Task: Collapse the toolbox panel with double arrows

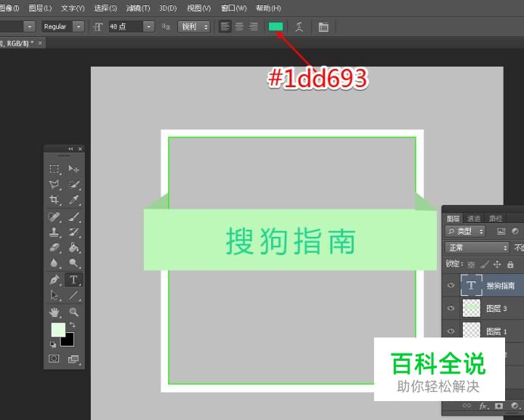Action: [70, 149]
